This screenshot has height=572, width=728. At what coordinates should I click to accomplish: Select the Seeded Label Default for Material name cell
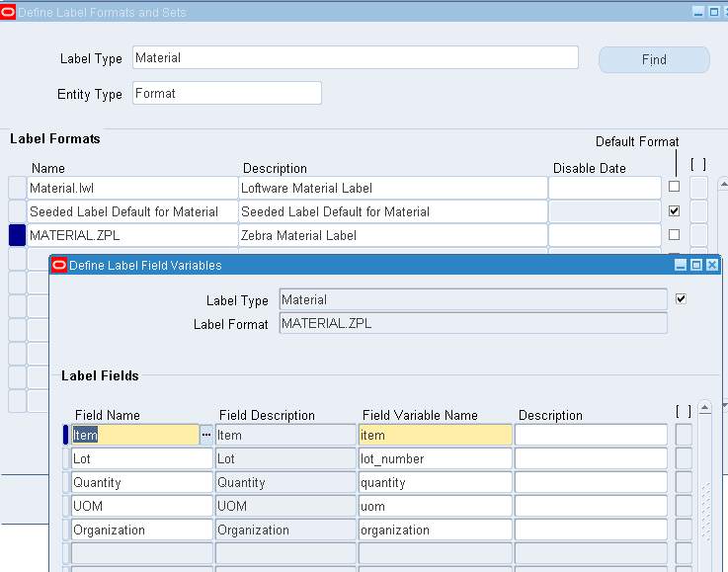[132, 211]
